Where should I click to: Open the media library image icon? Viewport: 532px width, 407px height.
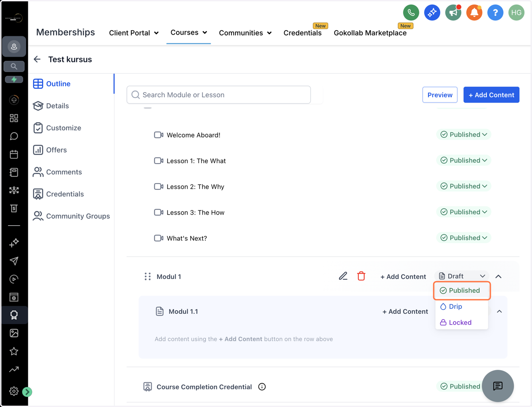point(14,333)
